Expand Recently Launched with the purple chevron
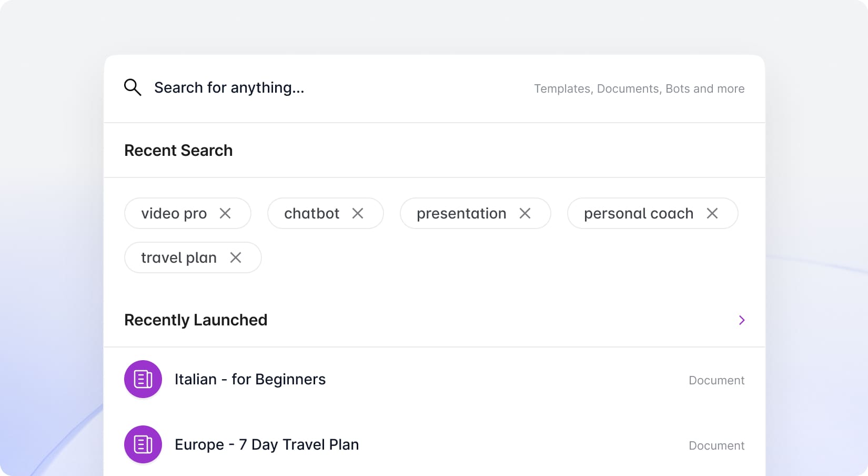The height and width of the screenshot is (476, 868). click(x=742, y=320)
